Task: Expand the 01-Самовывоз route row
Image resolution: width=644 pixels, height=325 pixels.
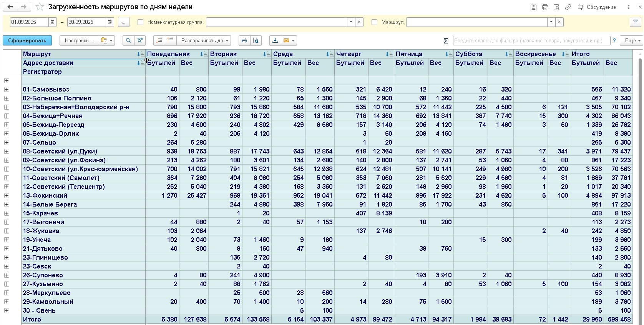Action: click(x=7, y=89)
